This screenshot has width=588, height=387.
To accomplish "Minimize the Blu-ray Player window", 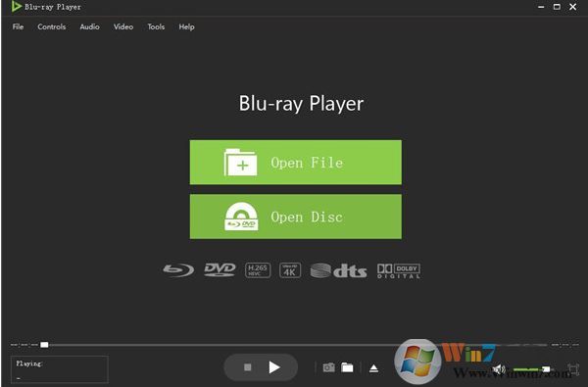I will 541,7.
